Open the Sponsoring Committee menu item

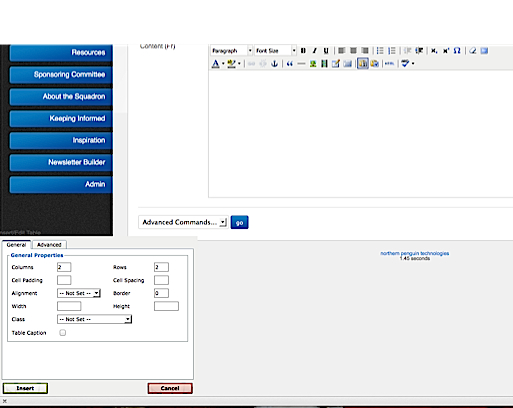61,75
